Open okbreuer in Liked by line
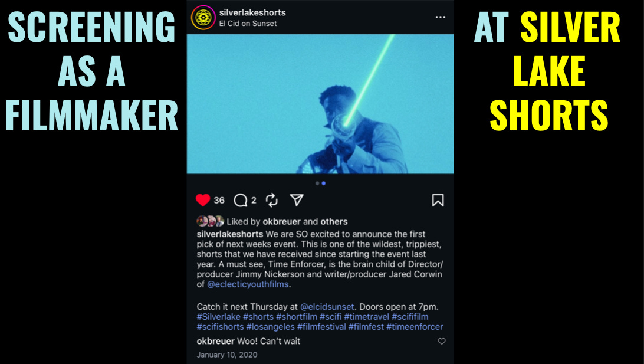644x364 pixels. 282,222
